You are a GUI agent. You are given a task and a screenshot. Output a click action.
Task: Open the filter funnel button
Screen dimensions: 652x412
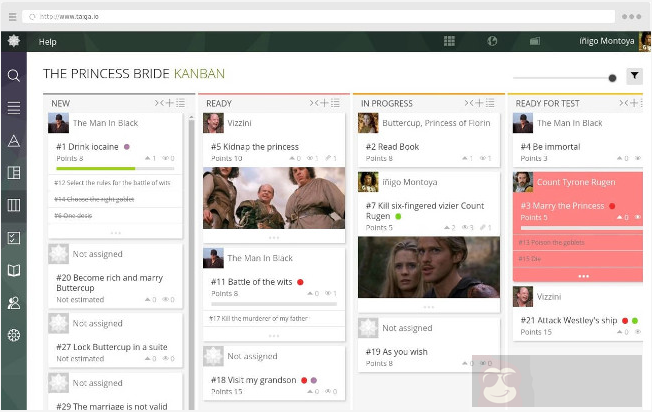click(x=634, y=76)
